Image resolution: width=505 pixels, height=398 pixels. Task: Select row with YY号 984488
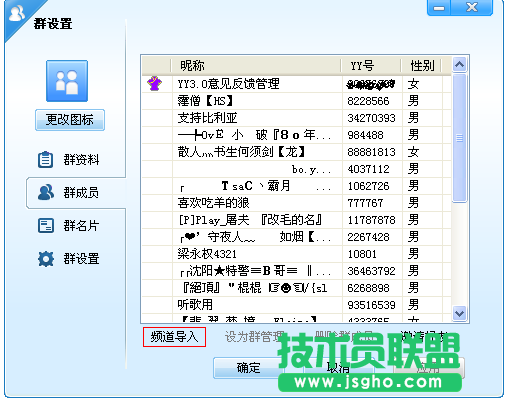297,135
